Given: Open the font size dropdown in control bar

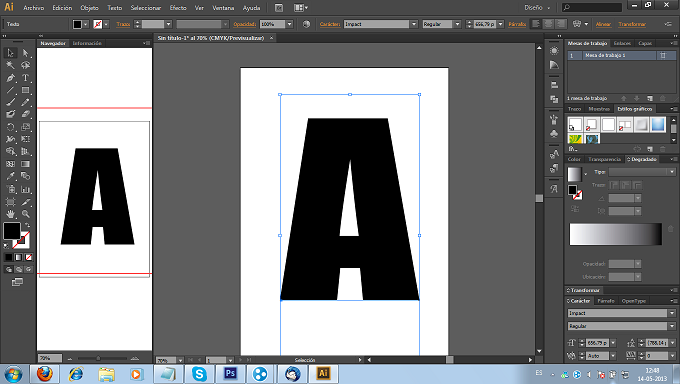Looking at the screenshot, I should click(x=500, y=24).
